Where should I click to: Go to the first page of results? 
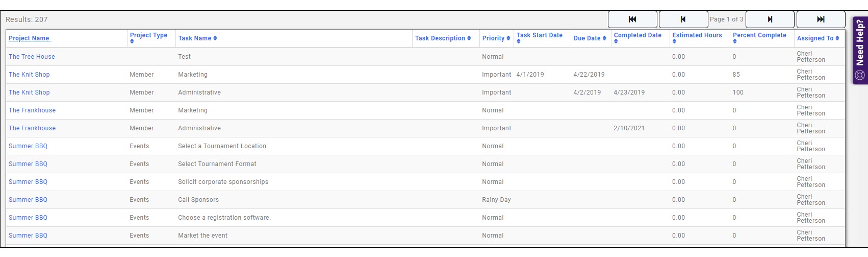(x=632, y=19)
